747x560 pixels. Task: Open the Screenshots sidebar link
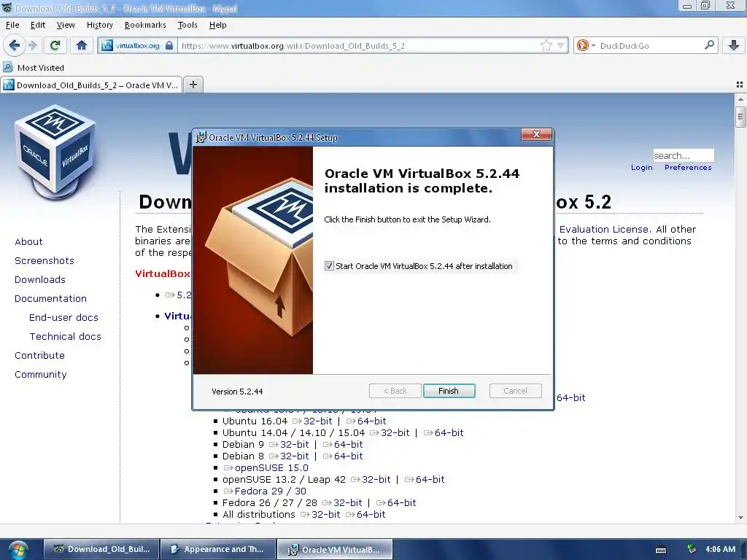pos(44,260)
